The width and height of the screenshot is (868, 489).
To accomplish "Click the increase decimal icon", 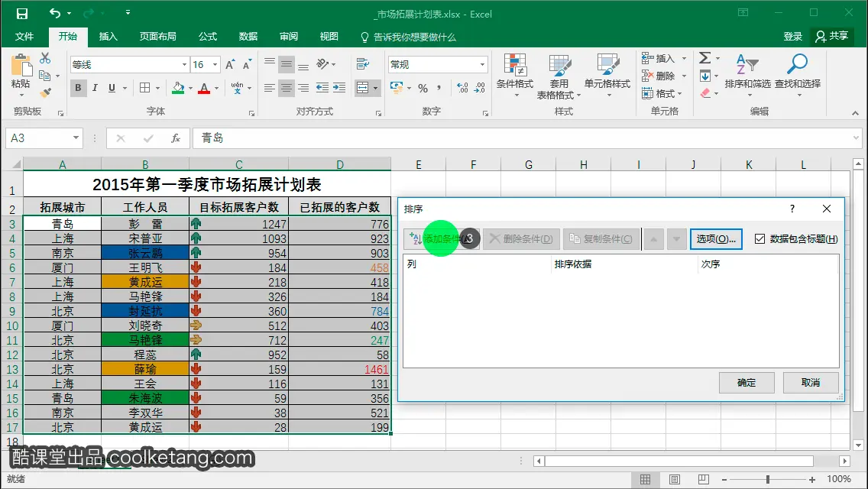I will [x=462, y=88].
